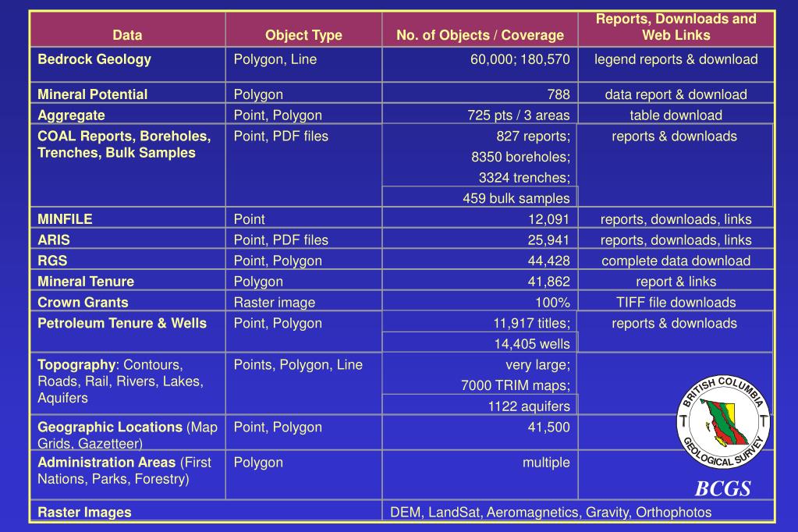Click the Crown Grants row label
The width and height of the screenshot is (798, 532).
(x=83, y=303)
